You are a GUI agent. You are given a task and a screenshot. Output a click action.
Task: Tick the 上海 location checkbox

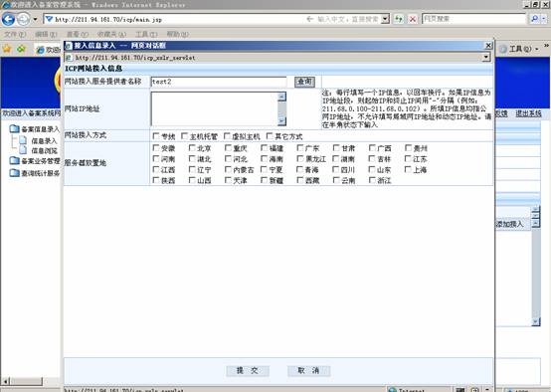(408, 169)
